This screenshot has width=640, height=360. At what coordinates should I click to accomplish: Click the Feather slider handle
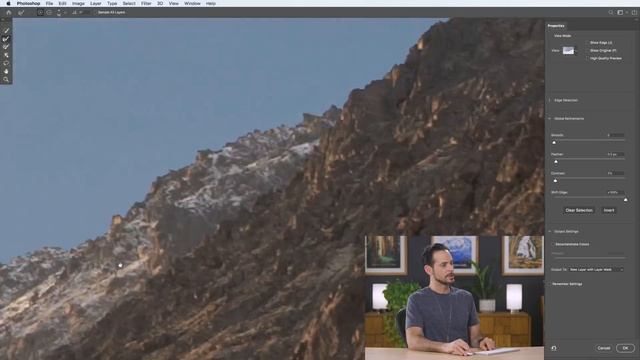(x=556, y=162)
